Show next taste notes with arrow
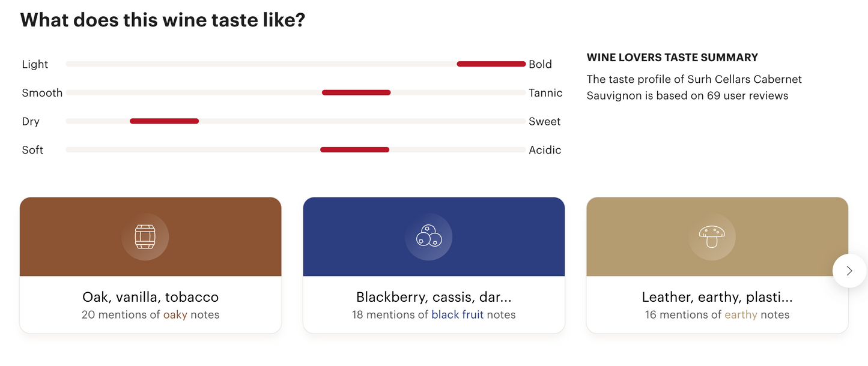 (849, 271)
